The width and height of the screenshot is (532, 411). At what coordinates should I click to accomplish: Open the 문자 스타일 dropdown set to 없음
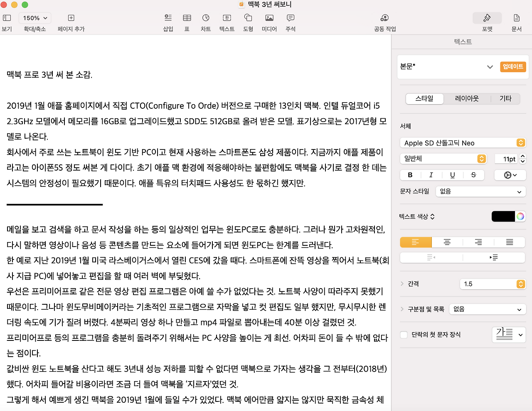(481, 191)
